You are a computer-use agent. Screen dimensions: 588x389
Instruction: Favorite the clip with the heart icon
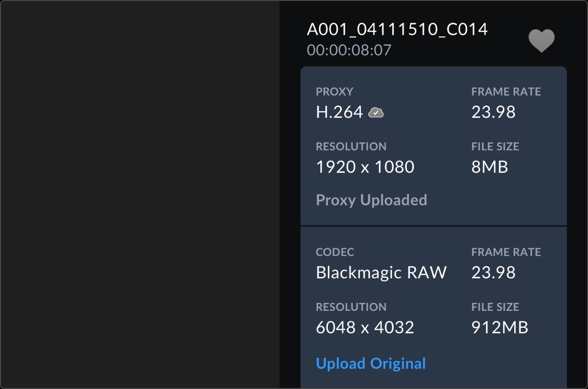[541, 41]
